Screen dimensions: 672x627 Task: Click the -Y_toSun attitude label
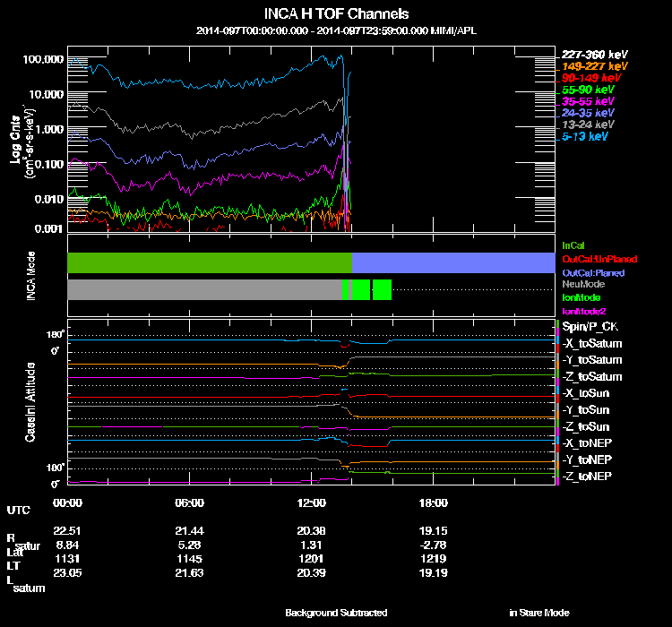[585, 409]
